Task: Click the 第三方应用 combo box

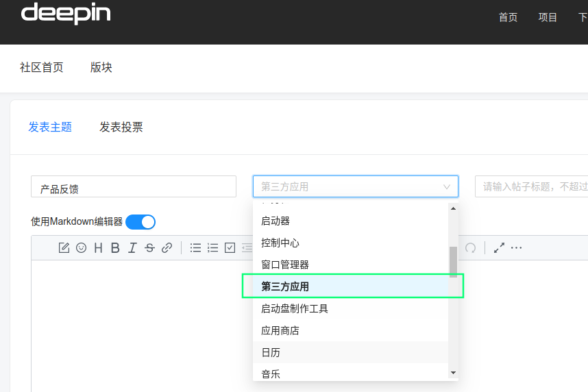Action: [356, 186]
